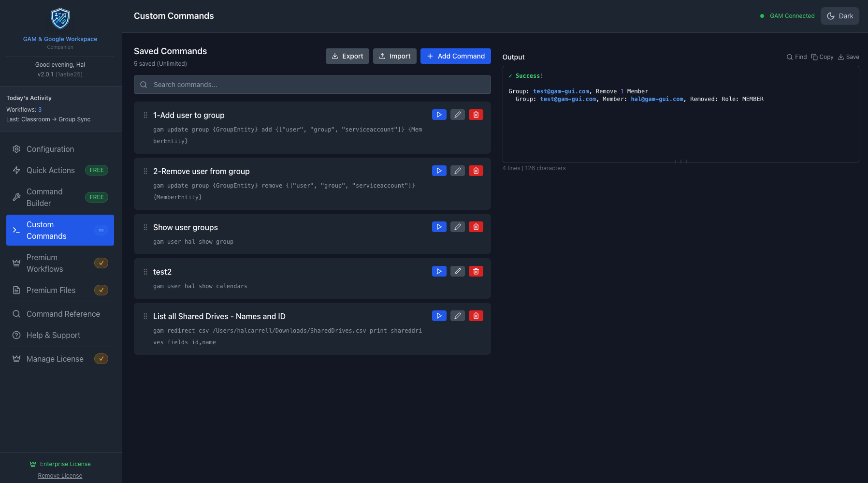868x483 pixels.
Task: Delete the 1-Add user to group command
Action: click(476, 115)
